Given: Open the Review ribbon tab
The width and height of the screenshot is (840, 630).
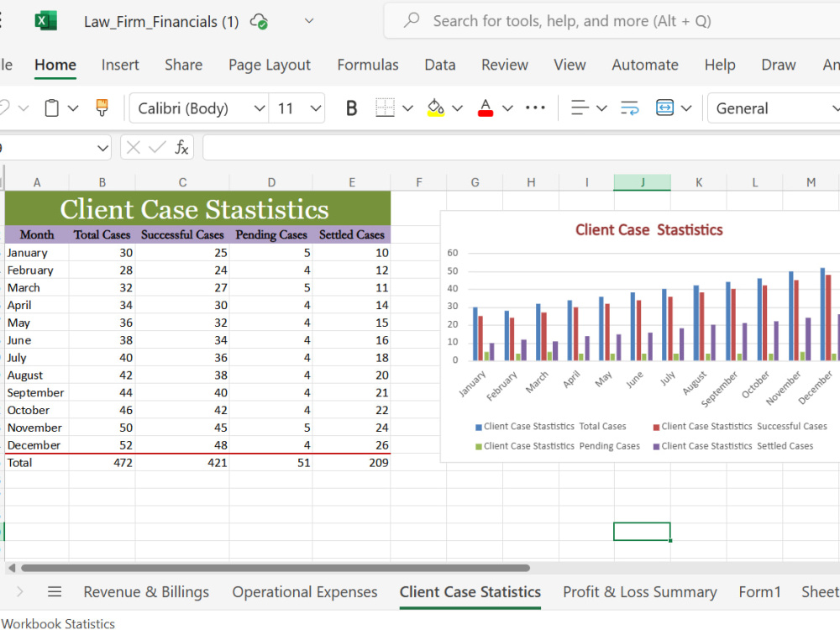Looking at the screenshot, I should pos(505,65).
